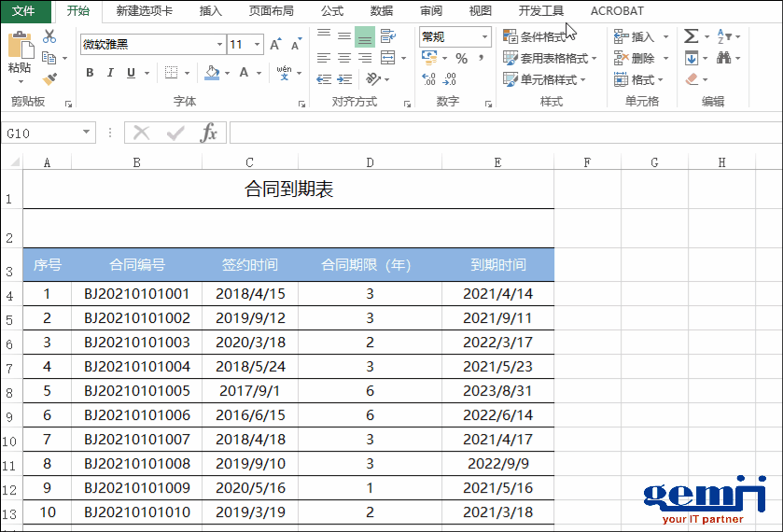This screenshot has width=783, height=532.
Task: Toggle Italic formatting
Action: coord(110,73)
